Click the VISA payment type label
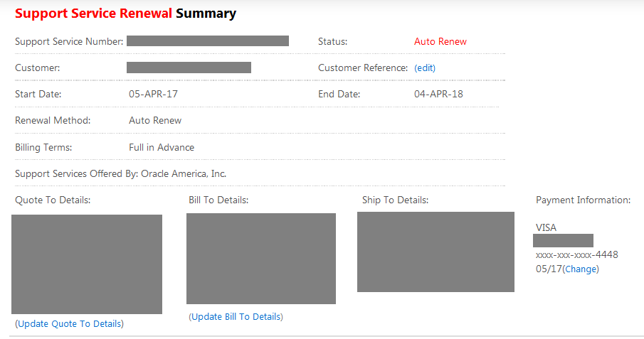The height and width of the screenshot is (339, 644). pyautogui.click(x=547, y=227)
